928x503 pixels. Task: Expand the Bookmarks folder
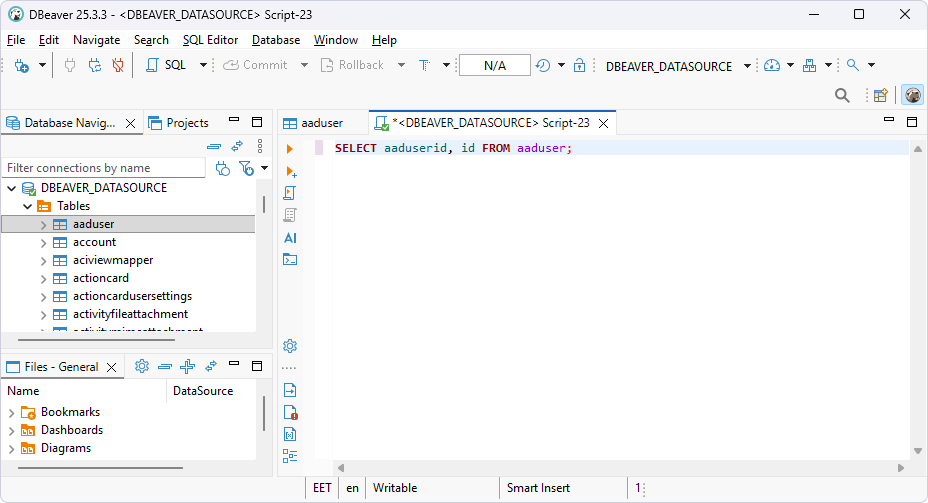pos(11,413)
